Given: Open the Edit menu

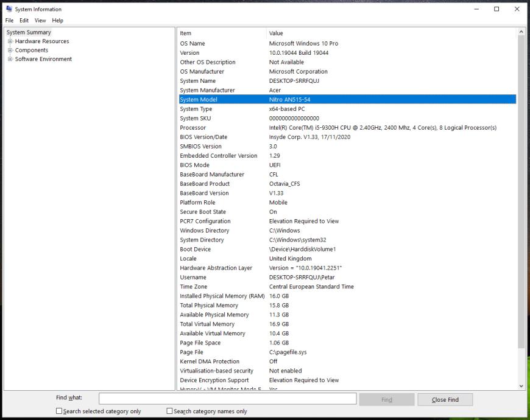Looking at the screenshot, I should [24, 20].
